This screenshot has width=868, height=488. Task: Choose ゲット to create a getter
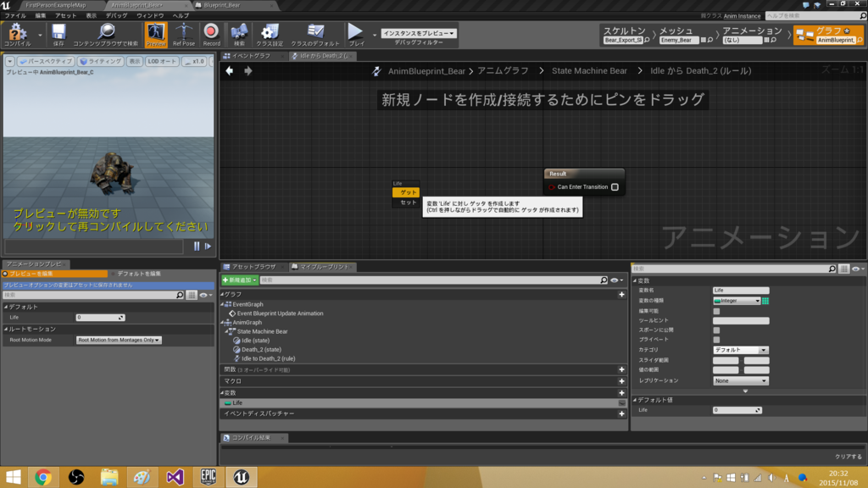coord(407,192)
